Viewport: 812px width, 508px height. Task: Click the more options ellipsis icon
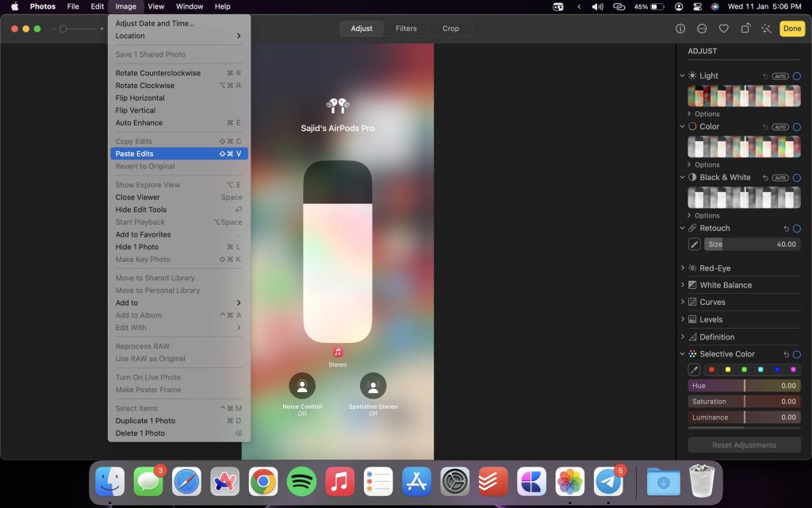699,27
